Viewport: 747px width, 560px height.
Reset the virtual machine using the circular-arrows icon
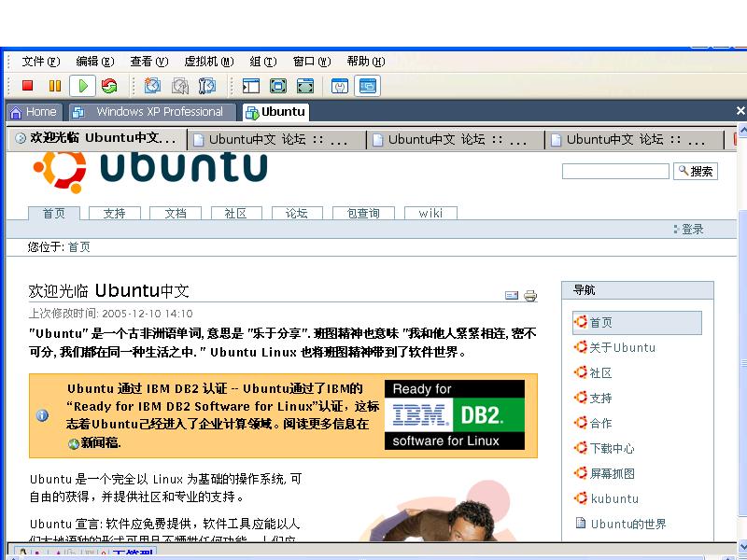(x=109, y=86)
